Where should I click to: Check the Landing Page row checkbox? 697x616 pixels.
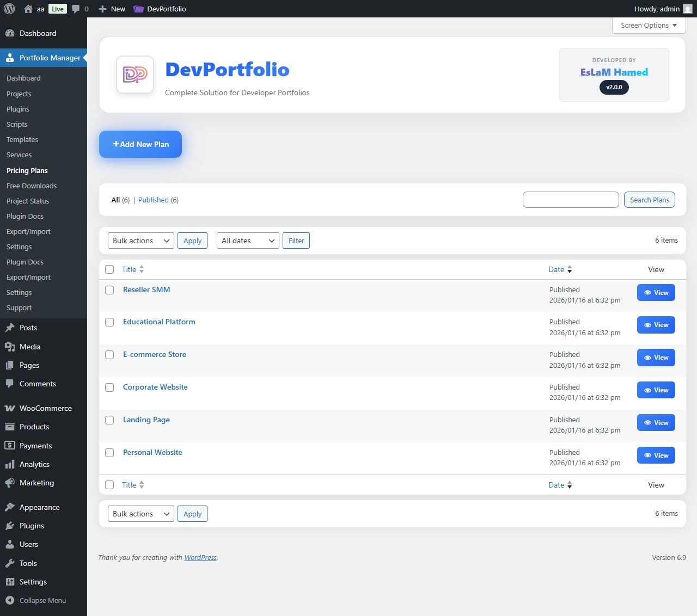pos(109,420)
